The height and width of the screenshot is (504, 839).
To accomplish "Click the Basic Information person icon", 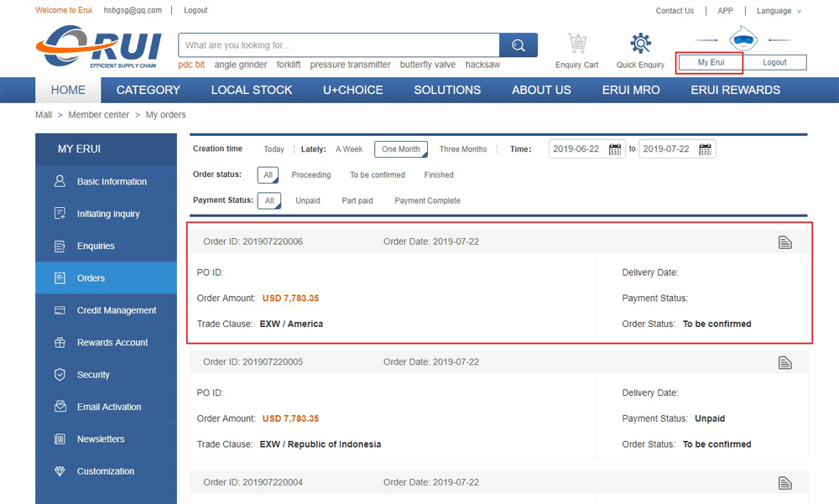I will click(x=60, y=181).
